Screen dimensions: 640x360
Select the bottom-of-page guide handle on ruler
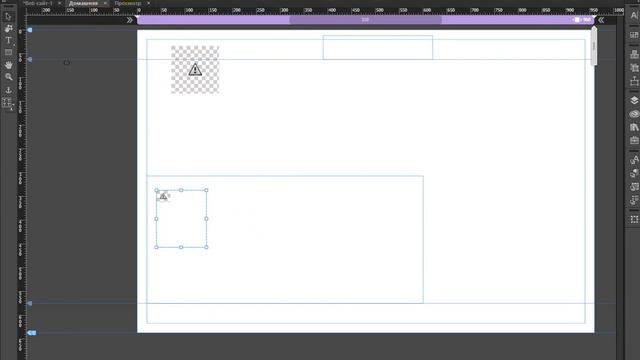pyautogui.click(x=31, y=333)
